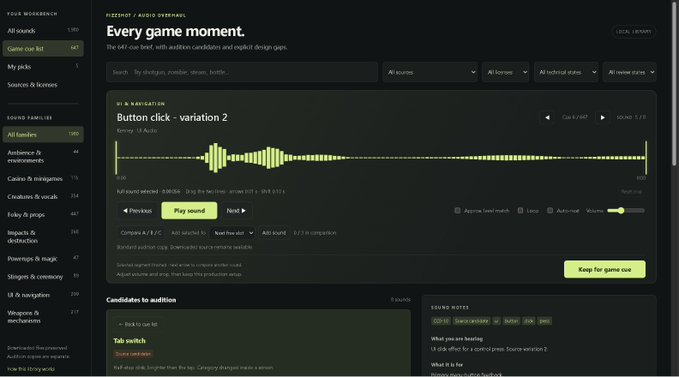Click the 'button' tag in Sound notes

(511, 321)
